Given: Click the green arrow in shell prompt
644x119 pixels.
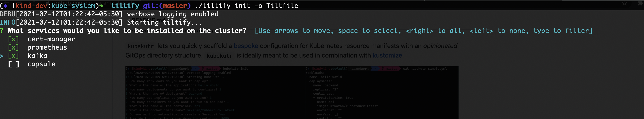Looking at the screenshot, I should point(101,6).
